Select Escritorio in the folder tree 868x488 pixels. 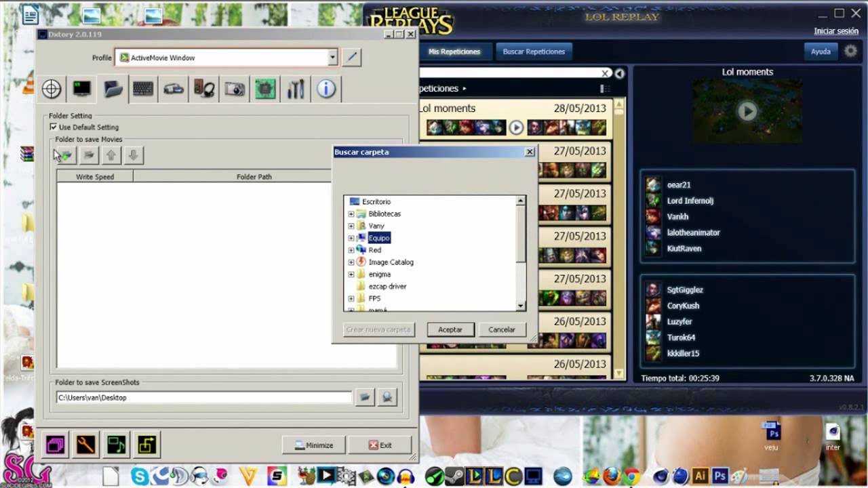(376, 201)
